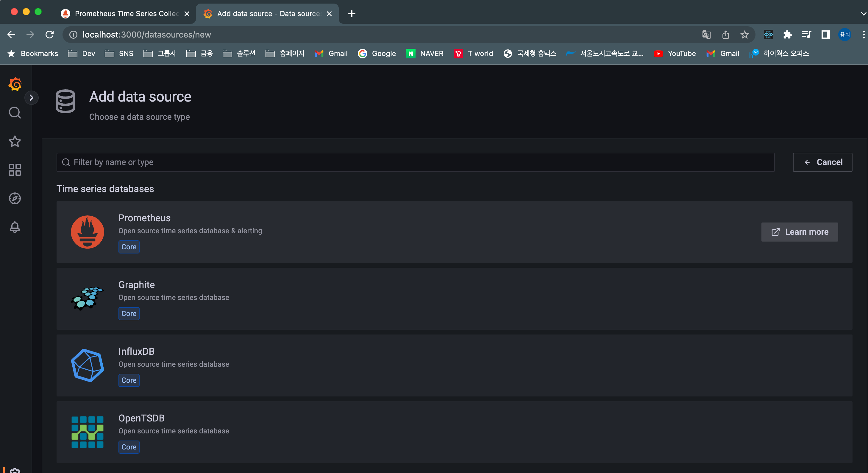The height and width of the screenshot is (473, 868).
Task: Click the Core badge under OpenTSDB
Action: tap(129, 447)
